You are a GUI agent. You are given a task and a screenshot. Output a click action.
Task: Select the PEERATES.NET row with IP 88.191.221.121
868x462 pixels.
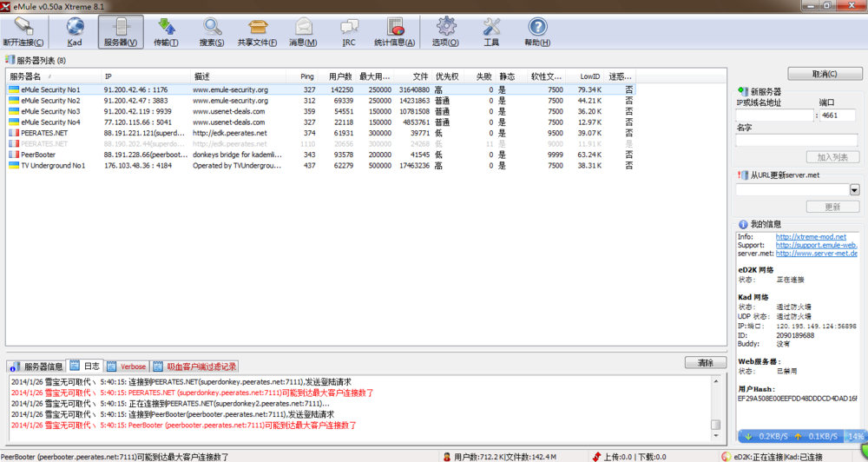(321, 133)
